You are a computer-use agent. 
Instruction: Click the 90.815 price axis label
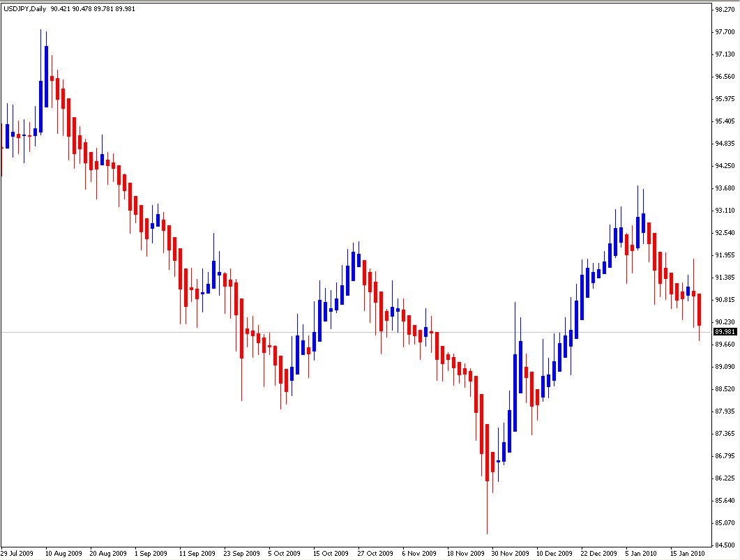coord(725,300)
